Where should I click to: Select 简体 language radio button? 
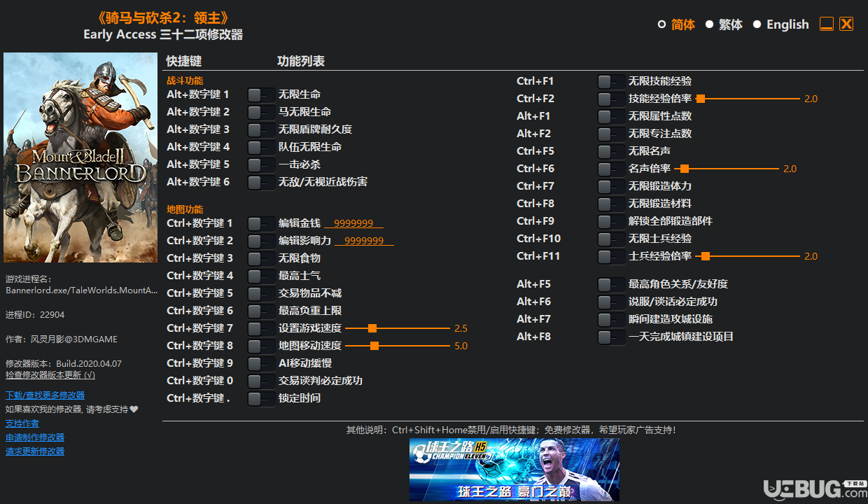pyautogui.click(x=661, y=24)
